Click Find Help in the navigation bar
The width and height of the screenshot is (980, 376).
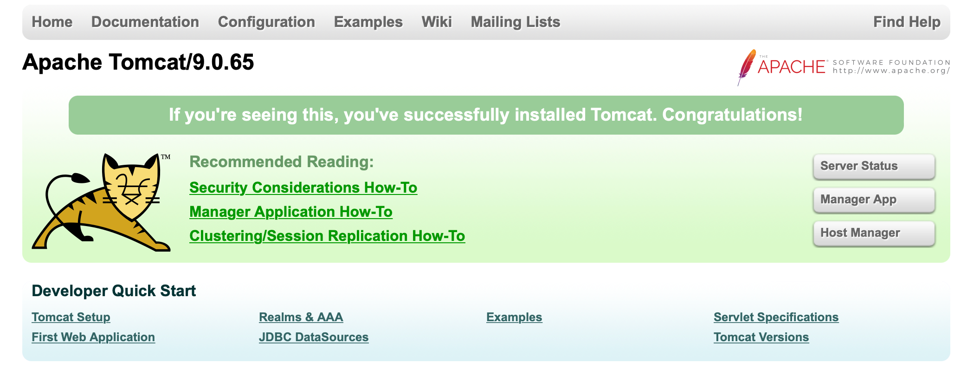[907, 22]
